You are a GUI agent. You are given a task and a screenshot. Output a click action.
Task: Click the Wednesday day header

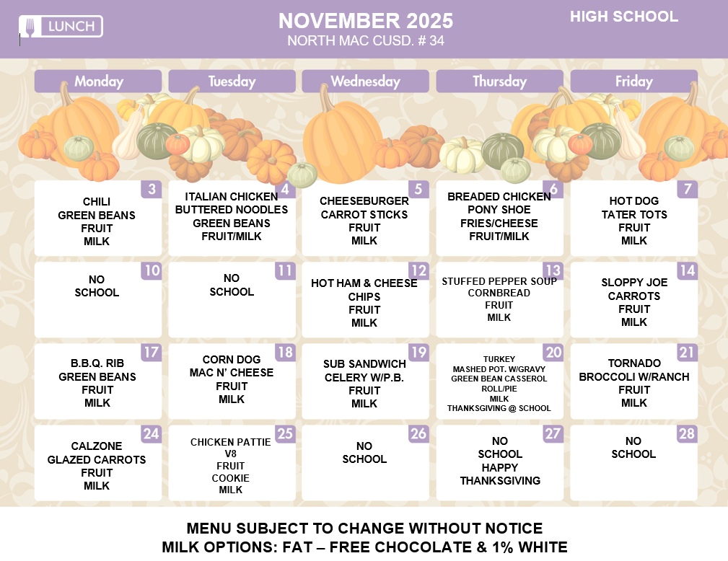pos(365,81)
